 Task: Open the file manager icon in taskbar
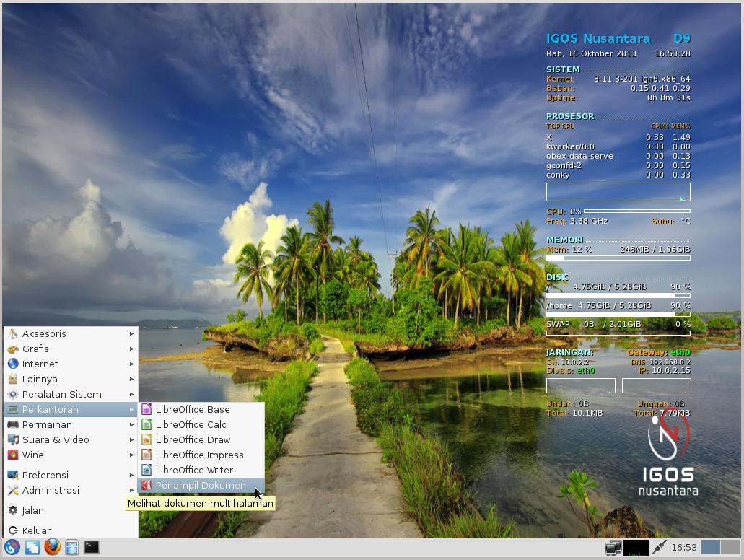coord(71,547)
